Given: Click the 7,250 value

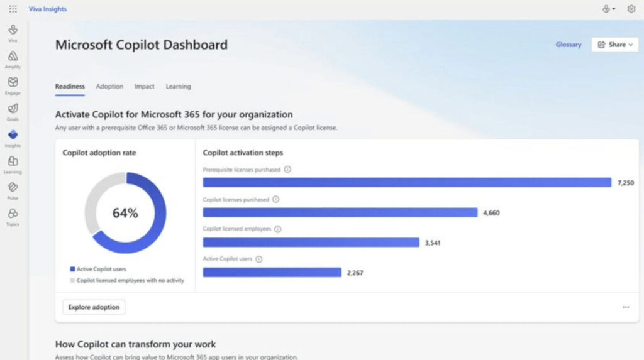Looking at the screenshot, I should (626, 183).
